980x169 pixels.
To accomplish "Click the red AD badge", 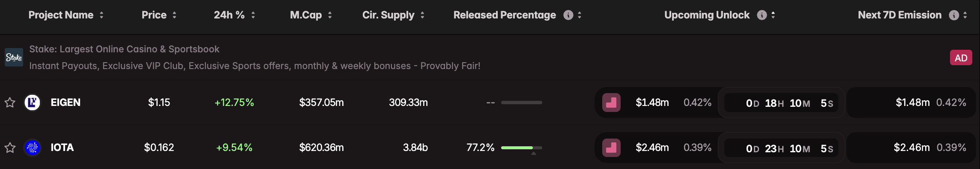I will (x=961, y=58).
